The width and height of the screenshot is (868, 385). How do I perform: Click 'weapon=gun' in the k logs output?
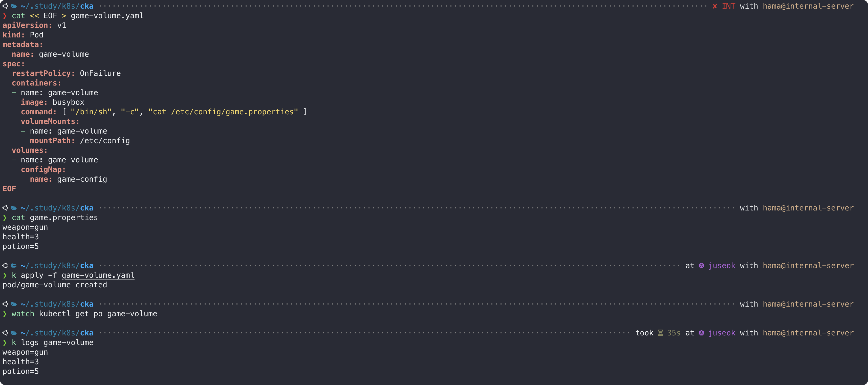tap(25, 352)
